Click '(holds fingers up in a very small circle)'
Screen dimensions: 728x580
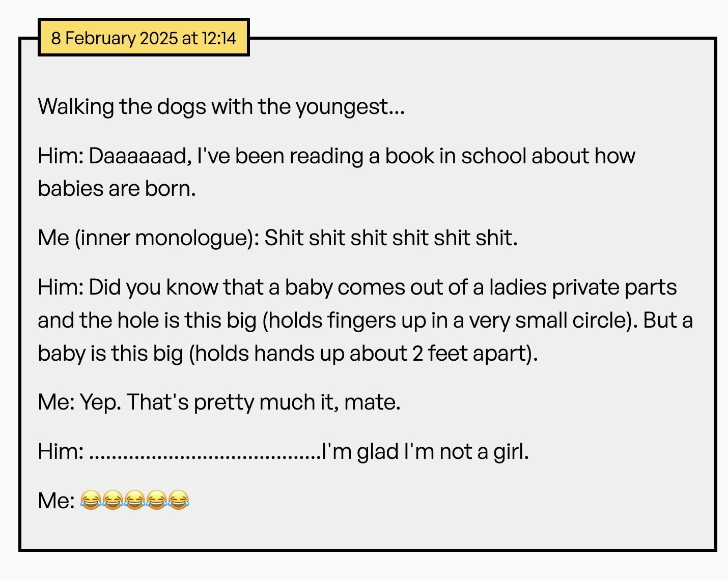(449, 321)
